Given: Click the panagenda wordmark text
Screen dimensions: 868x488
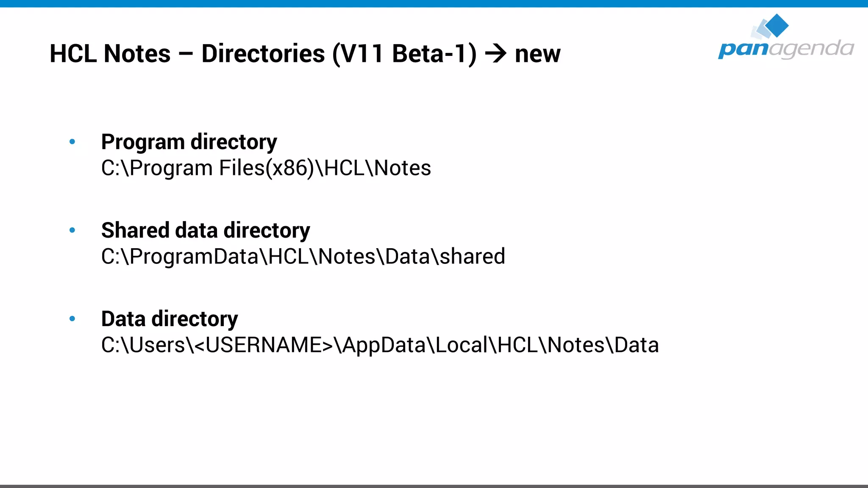Looking at the screenshot, I should coord(786,49).
